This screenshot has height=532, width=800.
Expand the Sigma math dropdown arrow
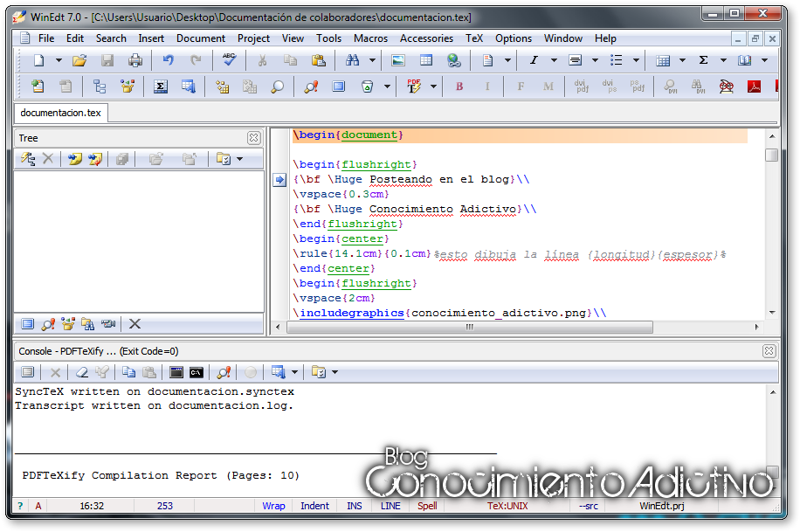coord(723,60)
